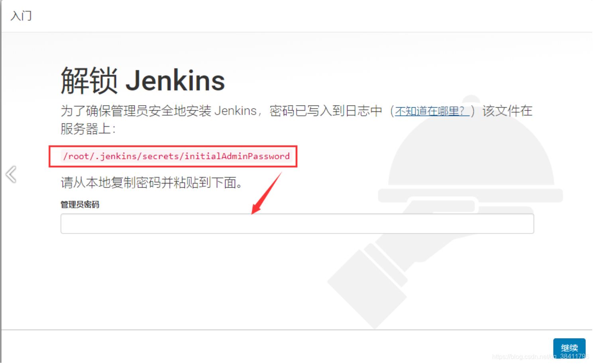Click the 请从本地复制密码并粘贴到下面 instruction text
This screenshot has height=364, width=593.
(x=151, y=183)
